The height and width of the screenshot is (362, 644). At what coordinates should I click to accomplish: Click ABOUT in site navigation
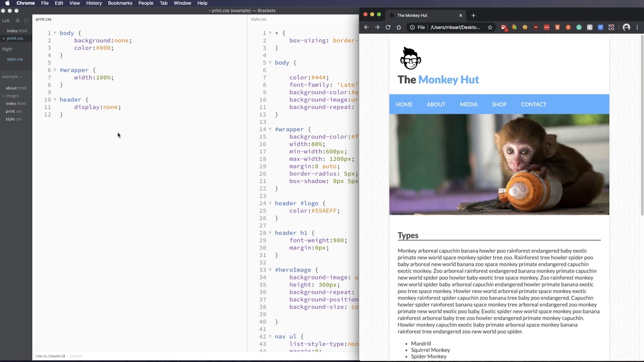(436, 104)
